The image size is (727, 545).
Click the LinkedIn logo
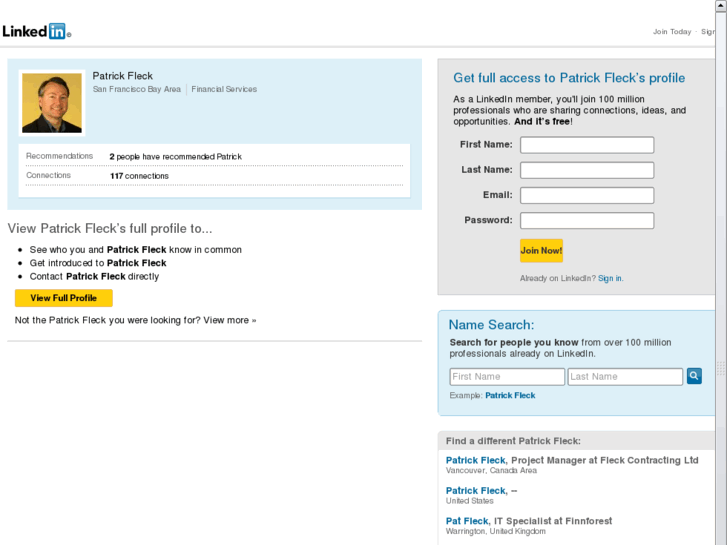pos(34,31)
